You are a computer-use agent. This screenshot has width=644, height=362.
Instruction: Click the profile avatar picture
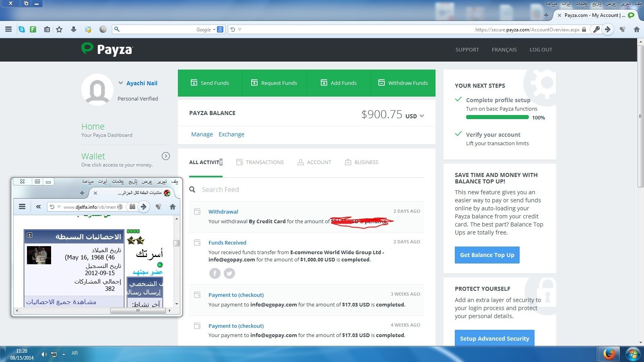coord(97,90)
